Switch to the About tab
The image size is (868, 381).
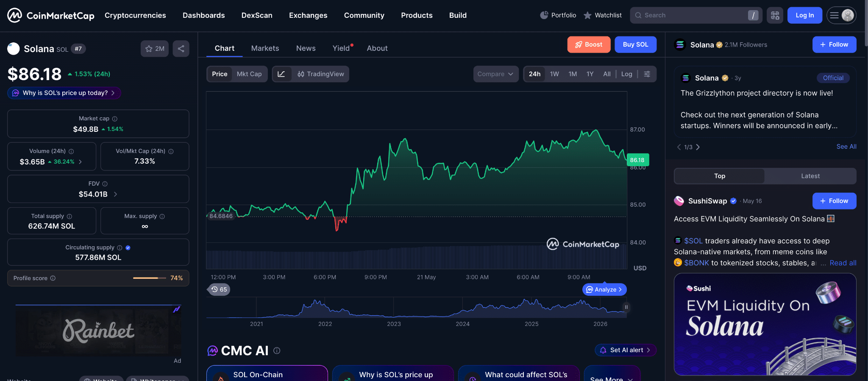[x=377, y=48]
